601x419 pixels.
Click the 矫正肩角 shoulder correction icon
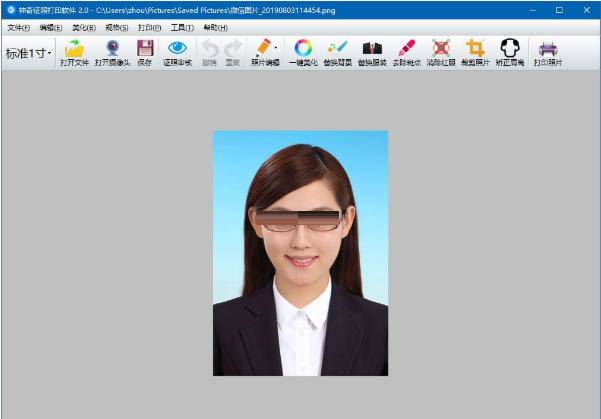[510, 50]
